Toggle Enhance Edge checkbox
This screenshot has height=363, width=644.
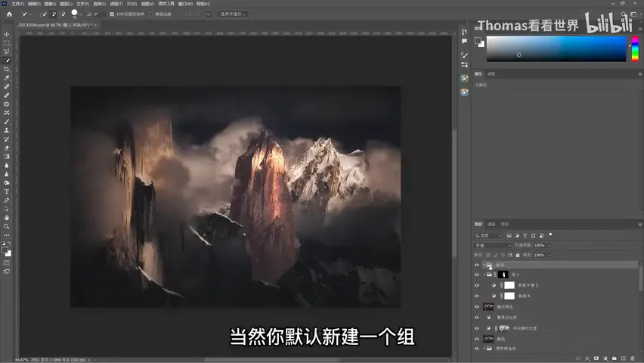tap(150, 14)
